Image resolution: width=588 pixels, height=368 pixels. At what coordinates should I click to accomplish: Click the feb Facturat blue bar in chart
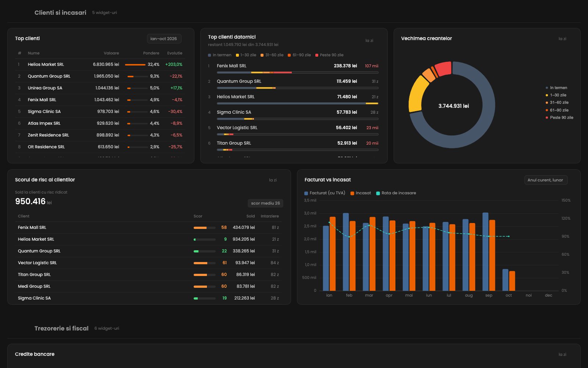point(346,252)
